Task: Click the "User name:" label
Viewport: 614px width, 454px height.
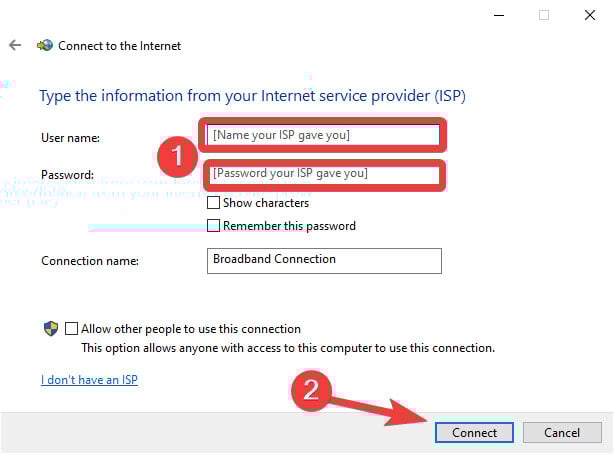Action: click(x=70, y=137)
